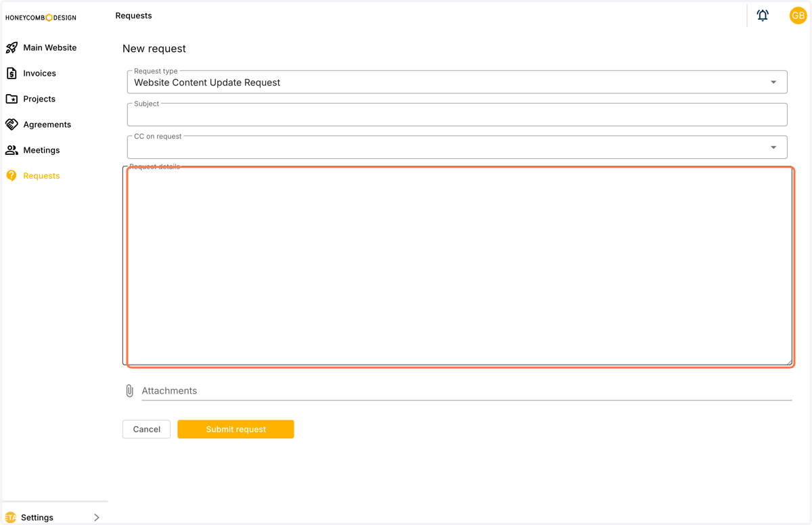Click the Requests question mark icon
Viewport: 812px width, 525px height.
tap(12, 176)
